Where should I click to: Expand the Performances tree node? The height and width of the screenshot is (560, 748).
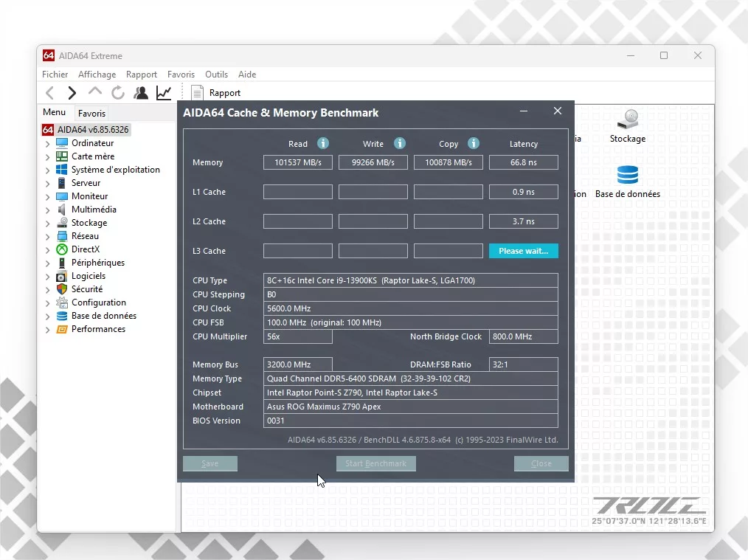48,329
